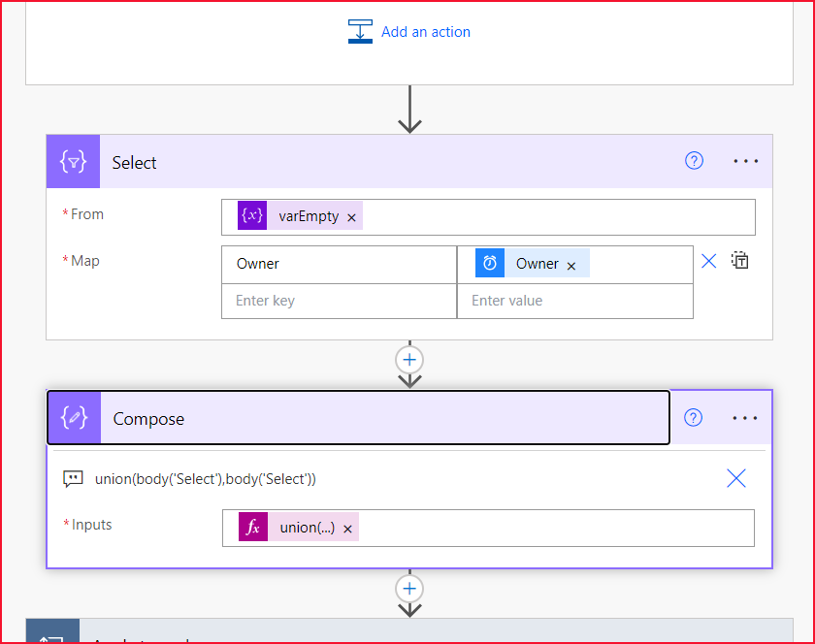Click the varEmpty variable icon
Viewport: 815px width, 644px height.
(252, 215)
